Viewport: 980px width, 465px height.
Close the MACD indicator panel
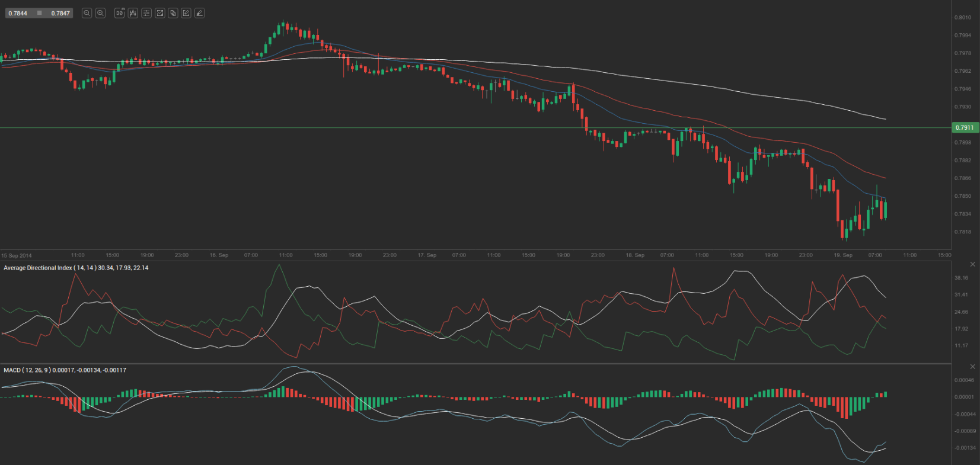[x=972, y=367]
